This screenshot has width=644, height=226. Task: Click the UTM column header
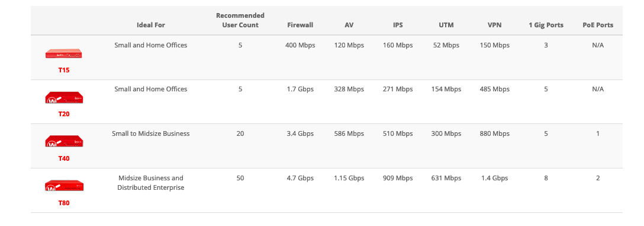(446, 25)
